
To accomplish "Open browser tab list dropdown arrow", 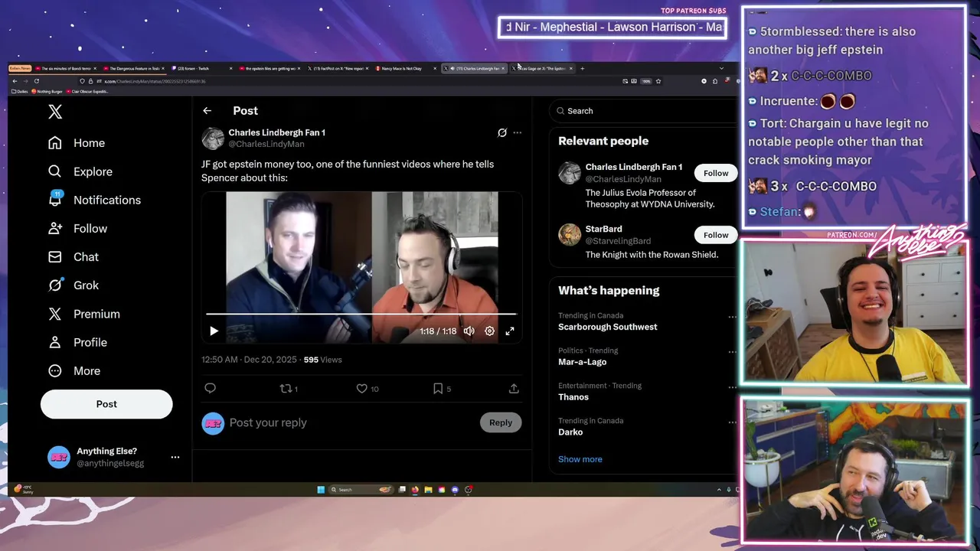I will point(721,68).
